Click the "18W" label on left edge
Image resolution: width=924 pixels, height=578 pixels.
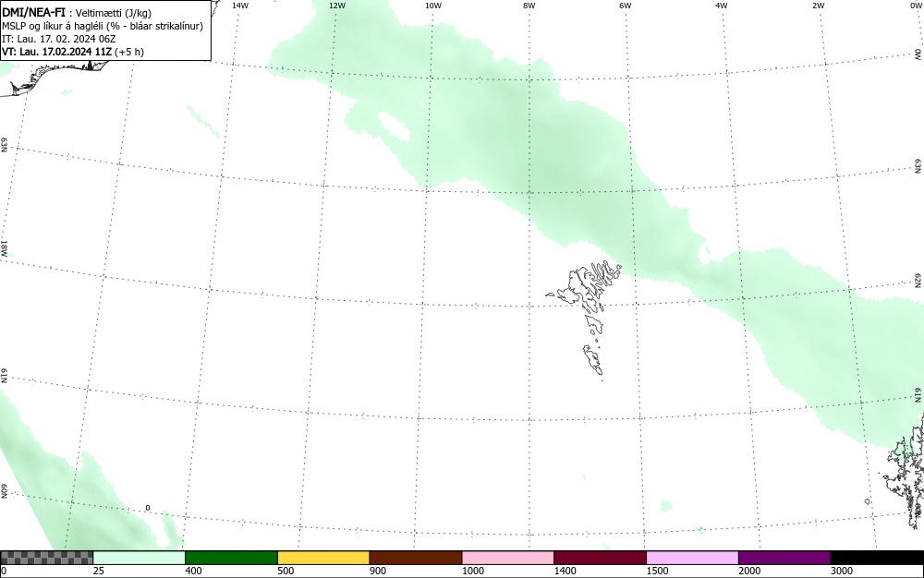4,247
